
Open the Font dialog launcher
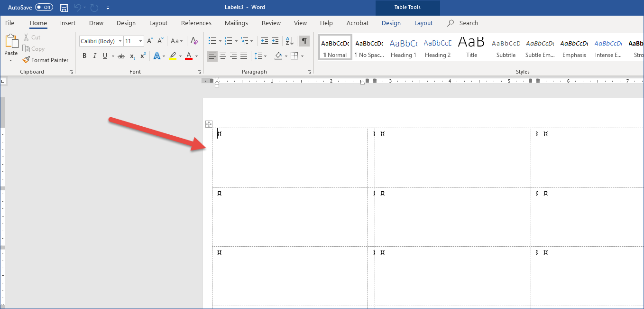(200, 72)
